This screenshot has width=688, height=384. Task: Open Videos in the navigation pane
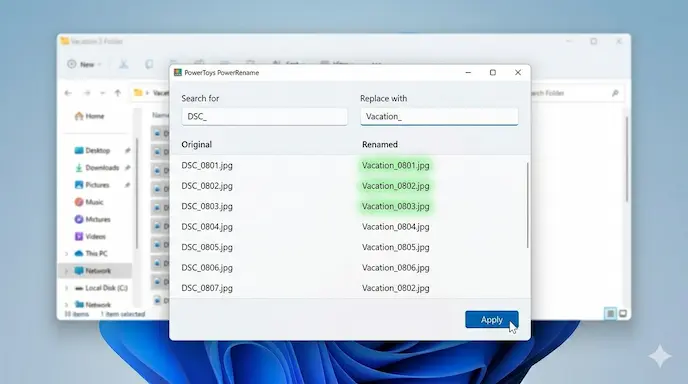(x=90, y=237)
